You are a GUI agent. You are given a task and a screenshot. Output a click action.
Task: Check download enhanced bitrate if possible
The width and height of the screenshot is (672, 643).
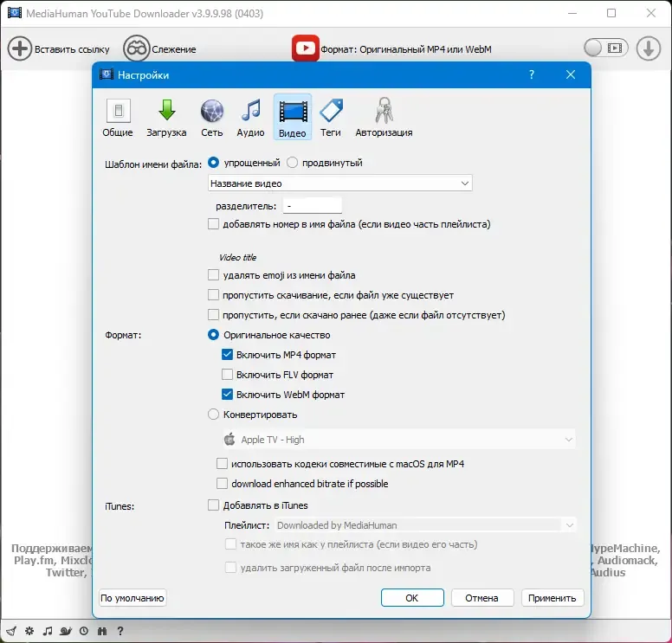[x=222, y=483]
